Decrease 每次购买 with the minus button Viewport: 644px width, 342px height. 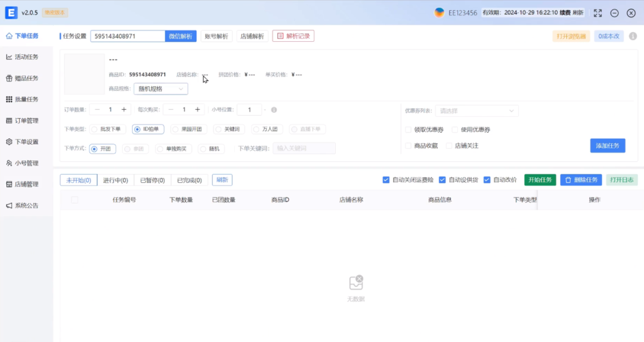[x=171, y=110]
